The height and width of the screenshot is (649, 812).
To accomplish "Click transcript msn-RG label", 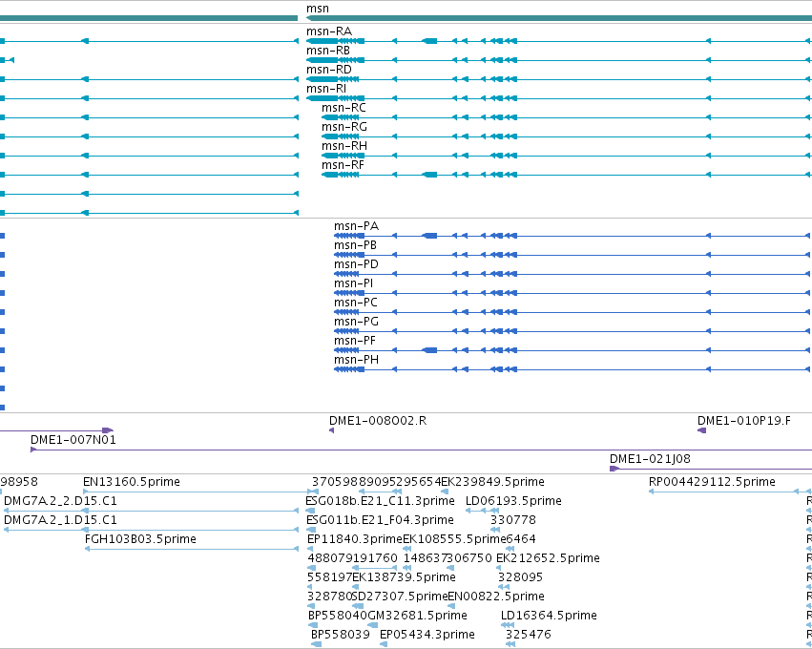I will tap(344, 127).
